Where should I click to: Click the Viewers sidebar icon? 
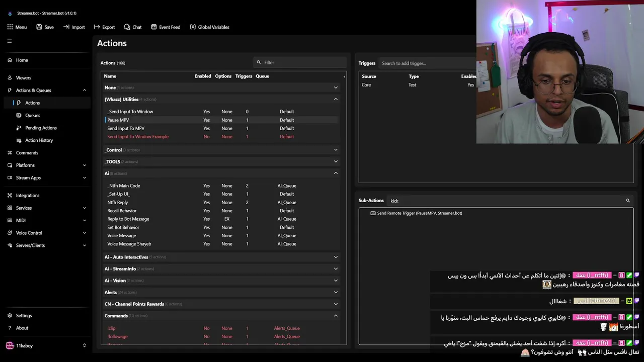pos(10,78)
